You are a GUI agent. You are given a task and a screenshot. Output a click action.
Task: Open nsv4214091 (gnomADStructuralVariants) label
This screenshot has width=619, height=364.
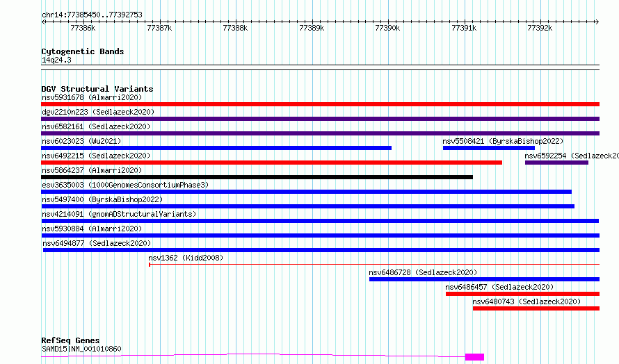click(x=119, y=214)
